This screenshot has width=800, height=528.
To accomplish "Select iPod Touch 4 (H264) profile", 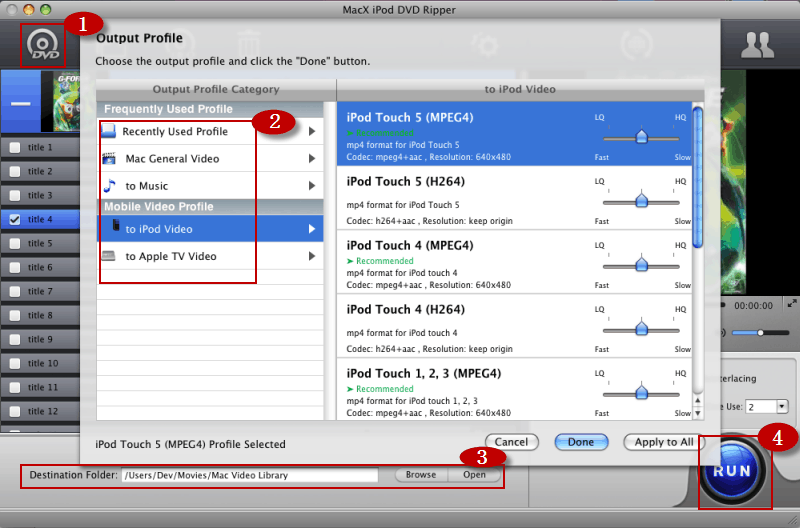I will tap(514, 325).
